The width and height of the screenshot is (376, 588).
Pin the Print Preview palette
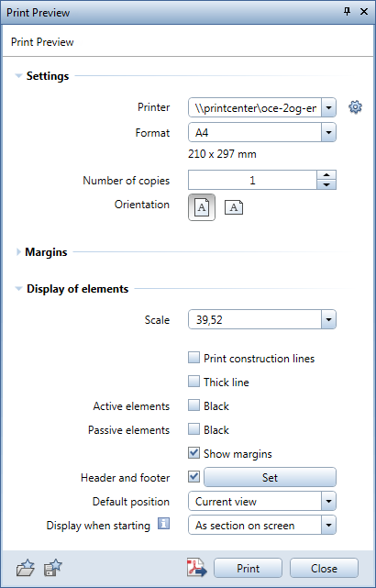347,12
